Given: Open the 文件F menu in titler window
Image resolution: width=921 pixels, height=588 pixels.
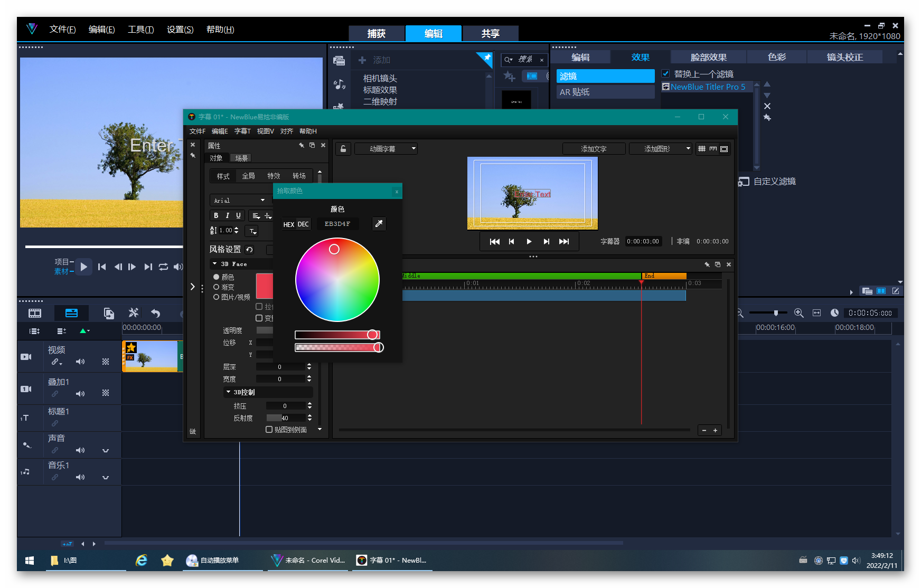Looking at the screenshot, I should [197, 131].
